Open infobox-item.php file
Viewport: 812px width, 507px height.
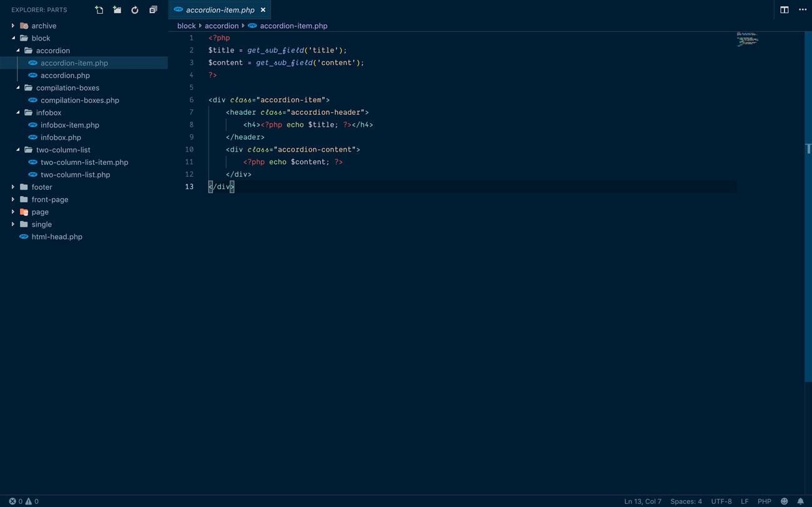click(x=84, y=125)
